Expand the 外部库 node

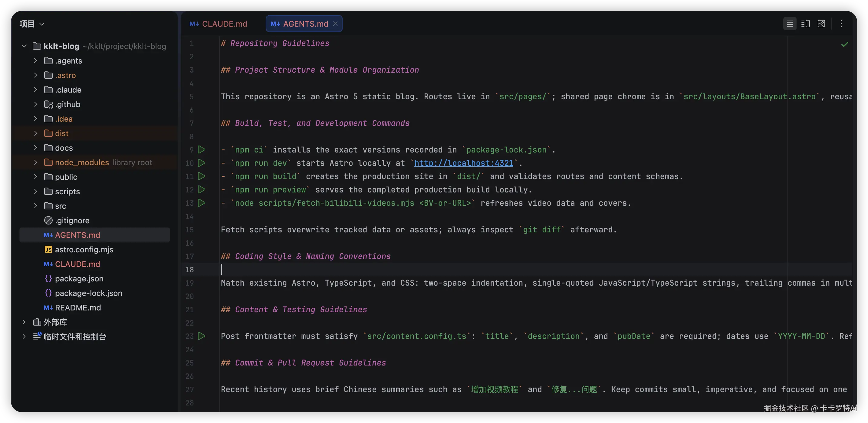pos(24,322)
